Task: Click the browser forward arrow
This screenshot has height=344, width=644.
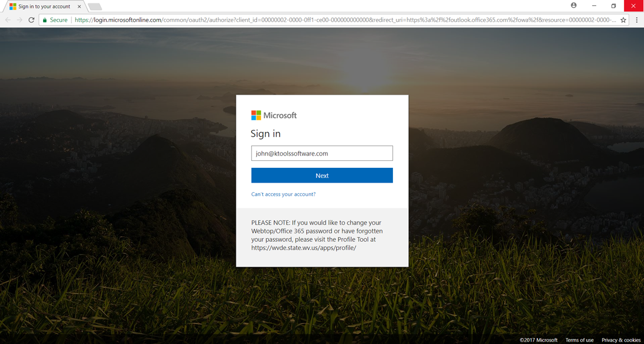Action: point(19,20)
